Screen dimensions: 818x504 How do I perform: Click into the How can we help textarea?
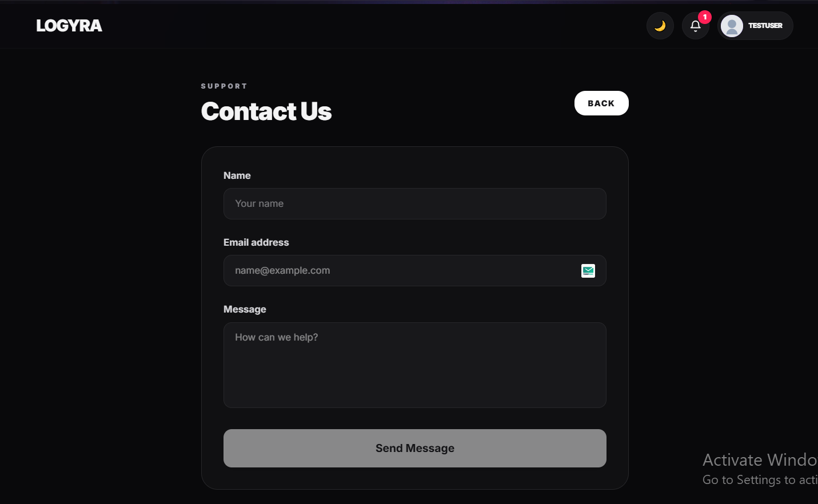[x=415, y=365]
